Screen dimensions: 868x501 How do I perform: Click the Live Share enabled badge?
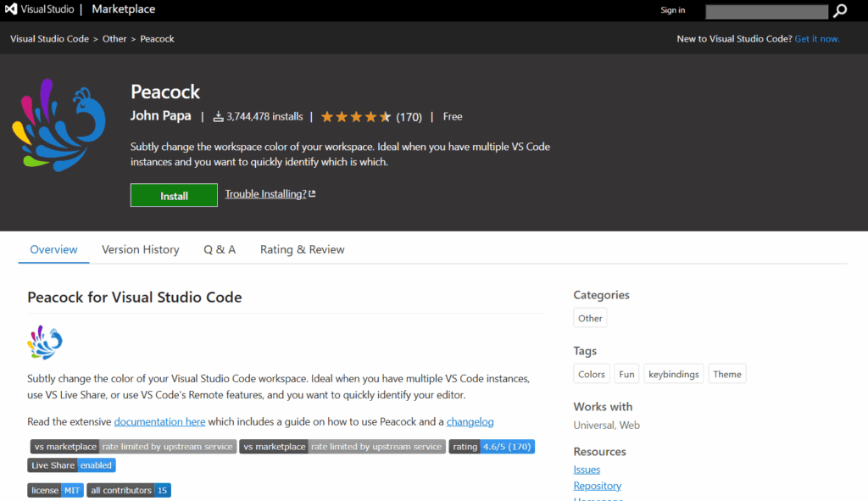(x=71, y=465)
